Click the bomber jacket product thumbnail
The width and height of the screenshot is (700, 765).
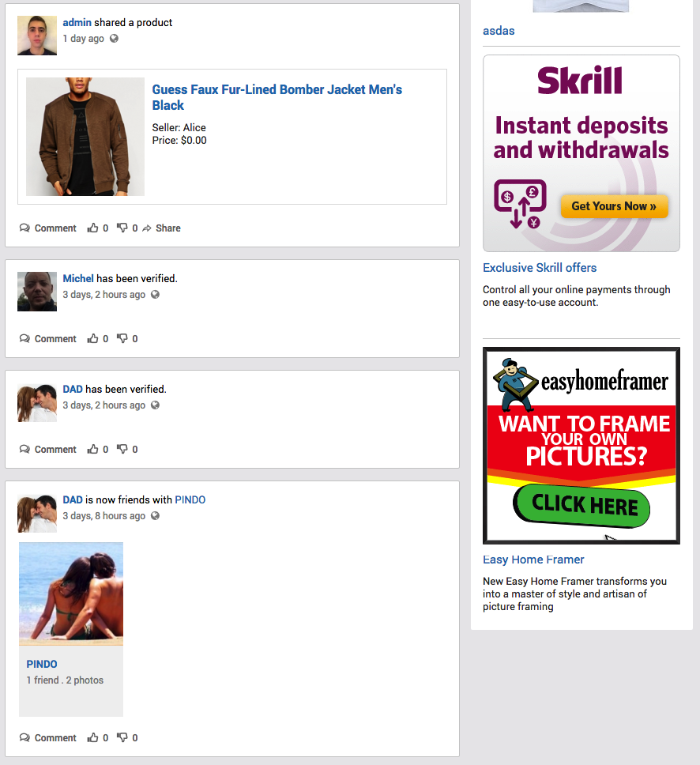pyautogui.click(x=85, y=137)
